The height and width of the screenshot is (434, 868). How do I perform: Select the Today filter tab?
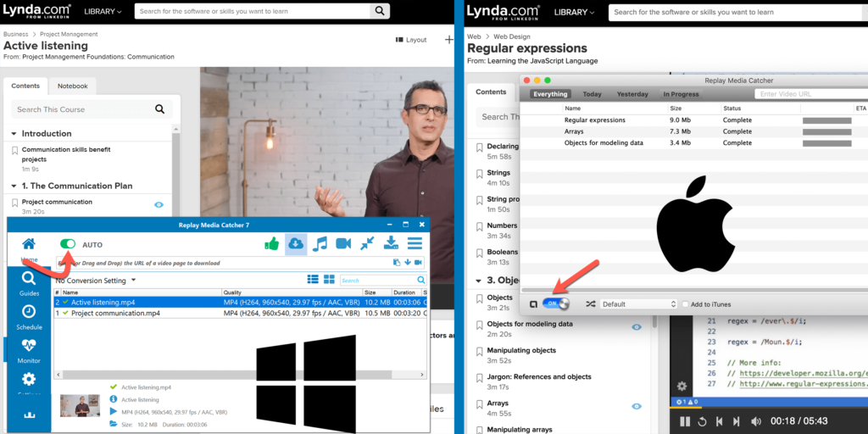click(x=592, y=94)
